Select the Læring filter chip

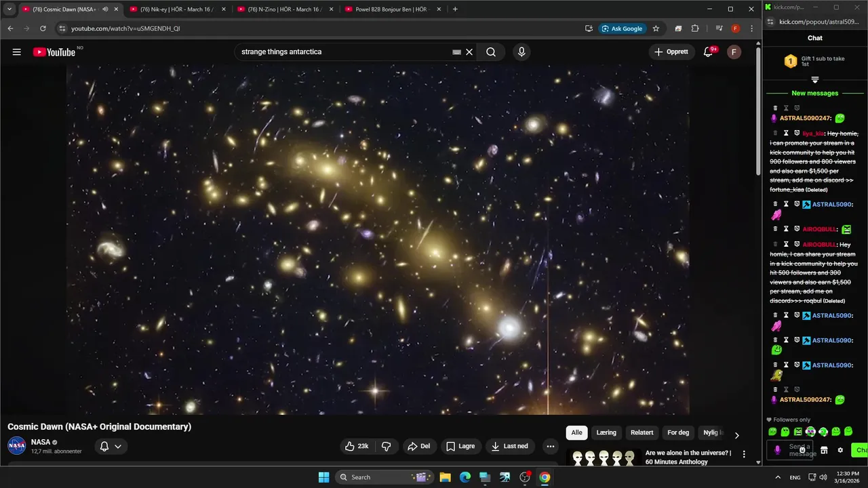click(x=606, y=432)
